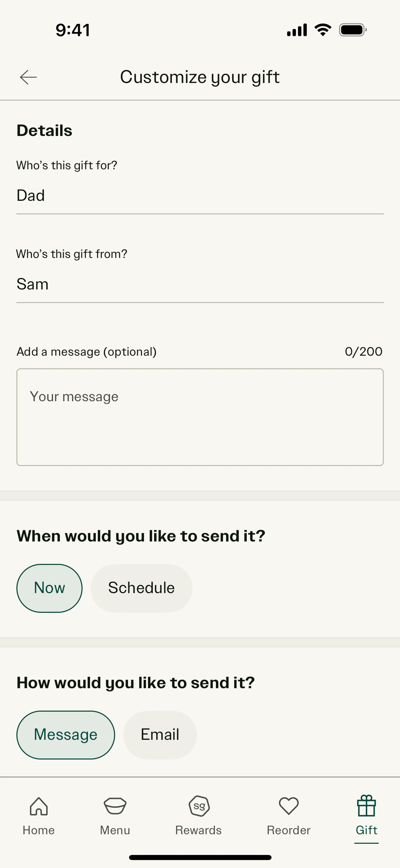Tap the Reorder tab label
The image size is (400, 868).
tap(289, 830)
